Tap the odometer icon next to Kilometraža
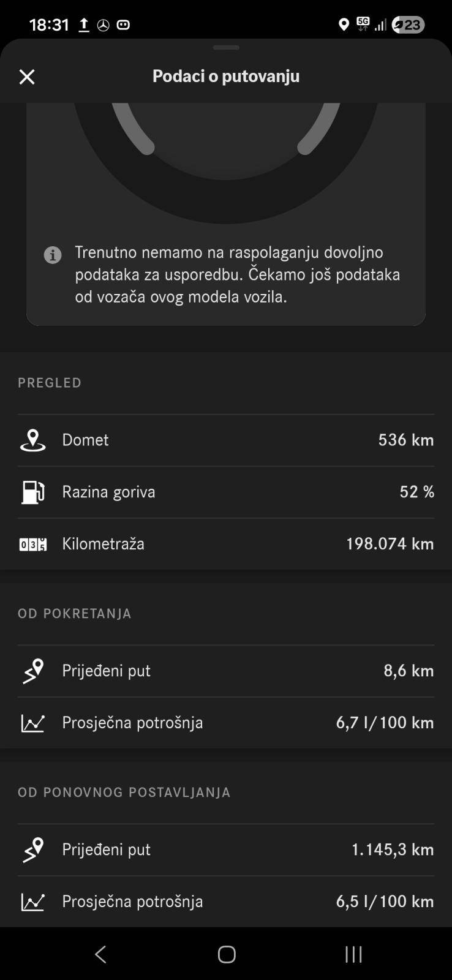The height and width of the screenshot is (980, 452). pyautogui.click(x=33, y=544)
